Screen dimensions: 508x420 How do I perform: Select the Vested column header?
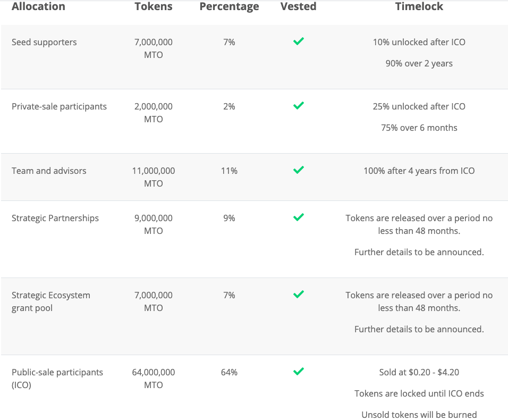coord(299,6)
